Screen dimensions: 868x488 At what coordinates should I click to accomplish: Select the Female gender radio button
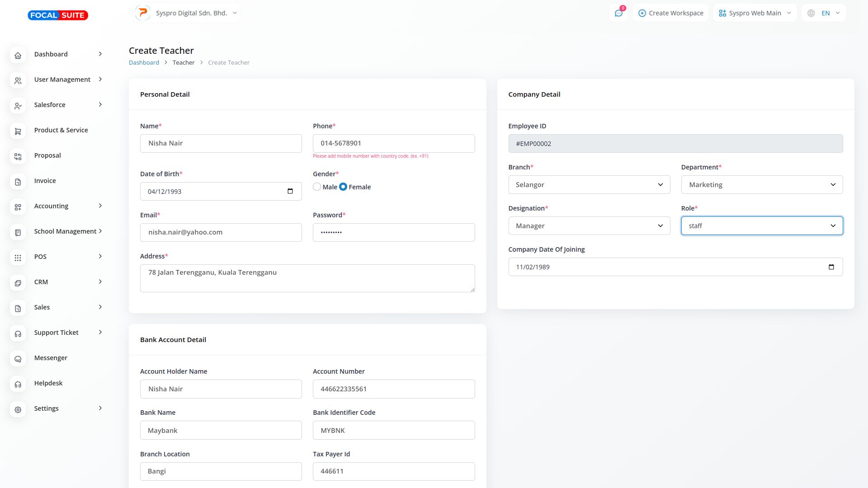click(x=343, y=187)
